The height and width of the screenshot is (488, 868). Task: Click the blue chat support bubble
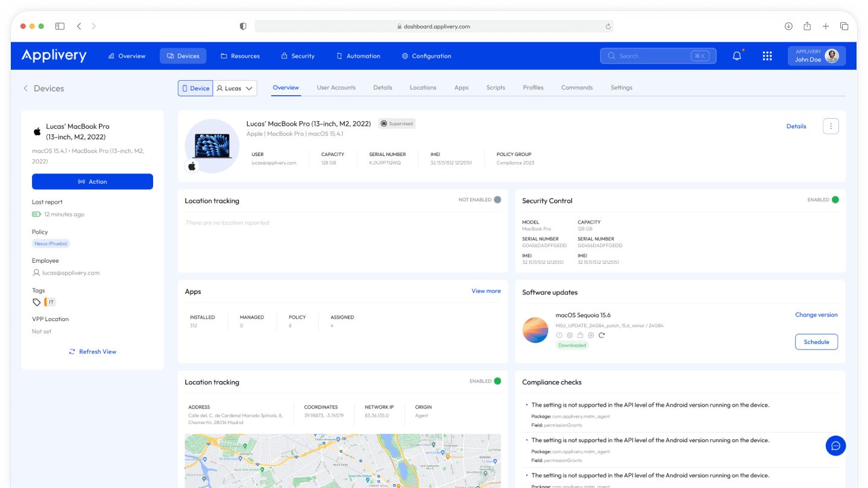pyautogui.click(x=835, y=446)
